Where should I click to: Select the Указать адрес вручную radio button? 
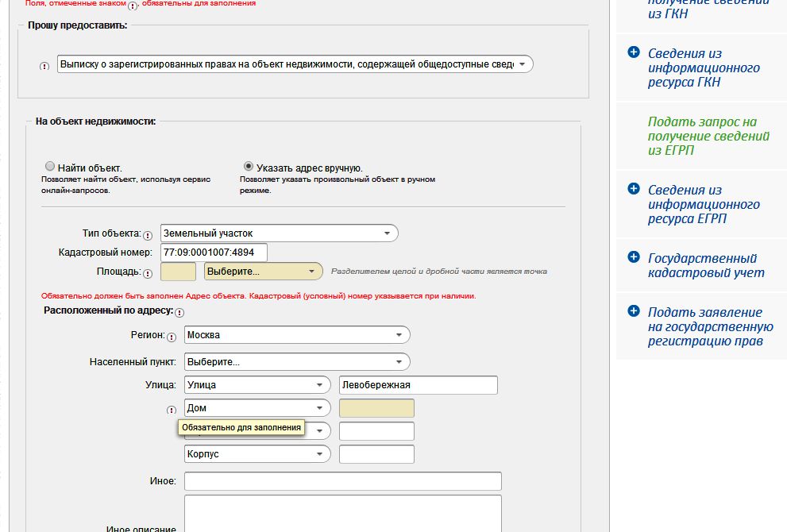click(x=249, y=167)
